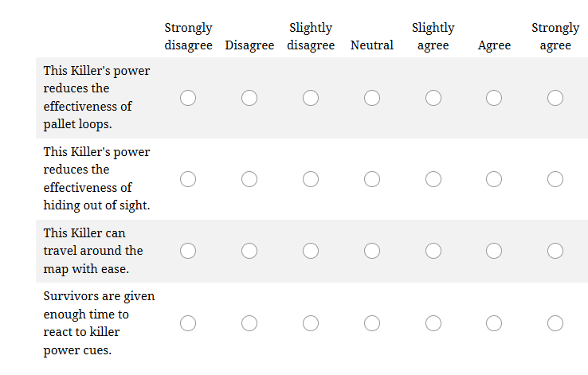The width and height of the screenshot is (588, 375).
Task: Pick Strongly agree for map travel ease
Action: click(555, 251)
